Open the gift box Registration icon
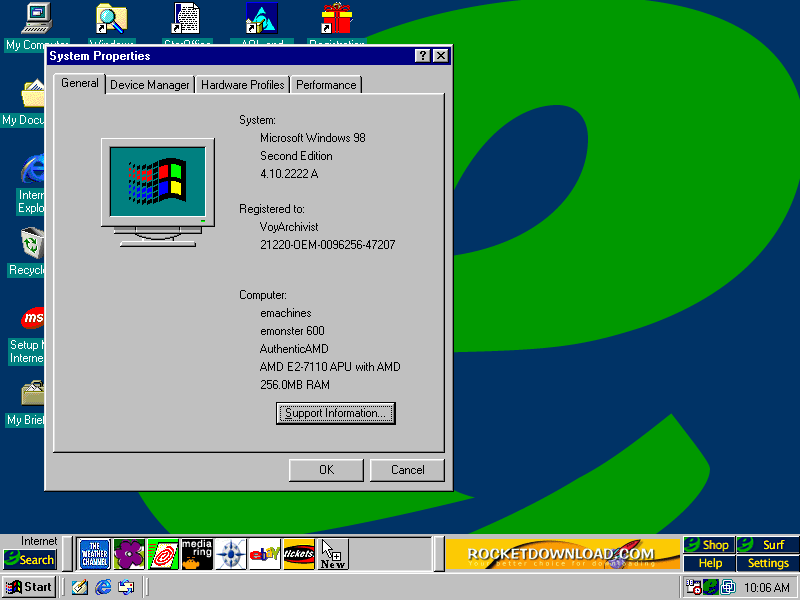The width and height of the screenshot is (800, 600). pos(336,18)
